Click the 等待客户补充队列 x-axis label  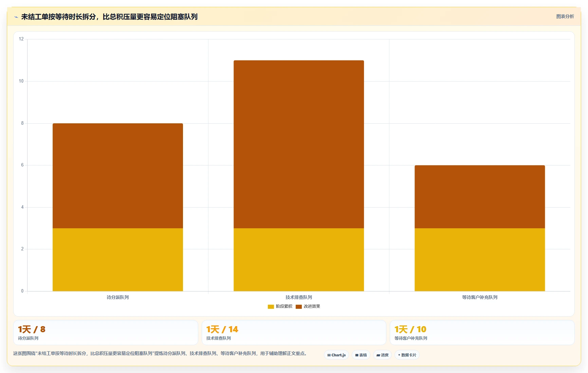click(x=480, y=297)
